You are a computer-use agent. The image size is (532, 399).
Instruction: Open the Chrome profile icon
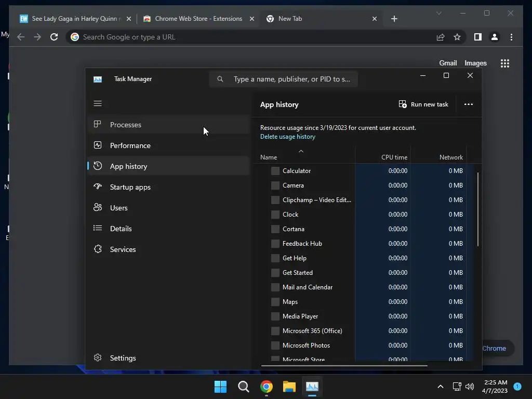click(495, 37)
